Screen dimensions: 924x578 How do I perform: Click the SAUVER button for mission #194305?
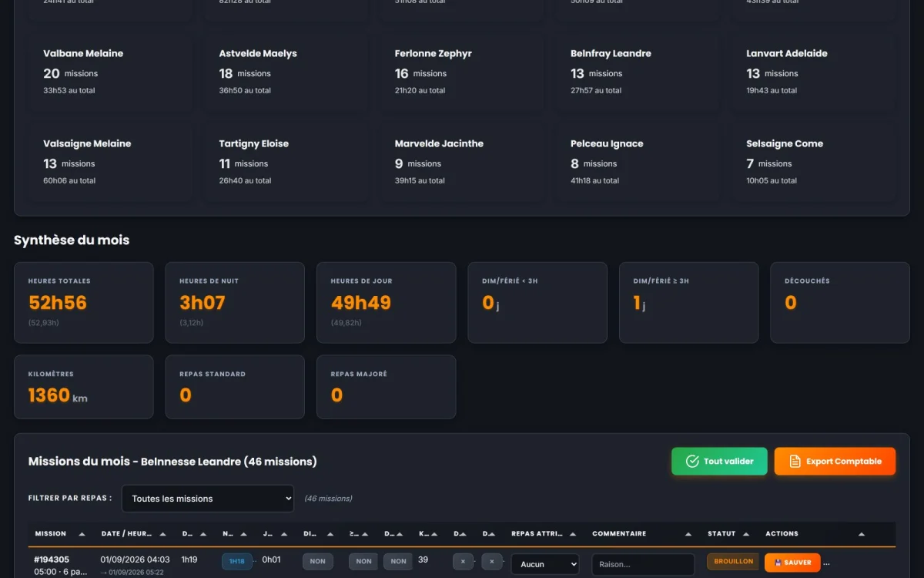point(792,563)
